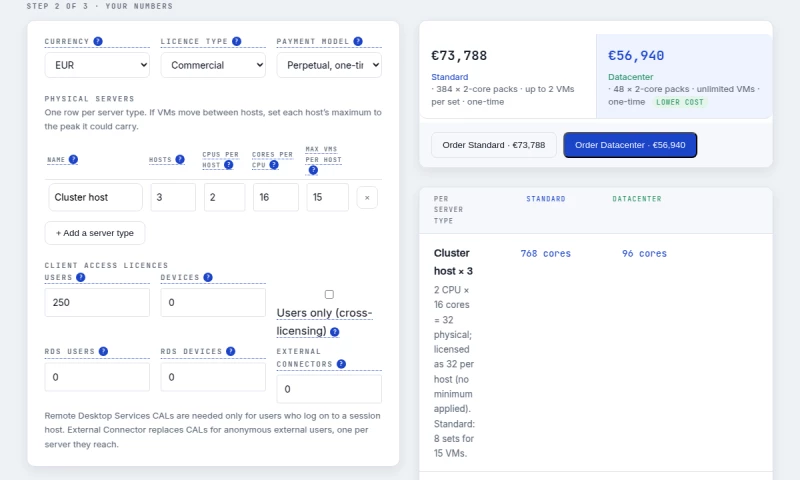Click Add a server type button

95,233
